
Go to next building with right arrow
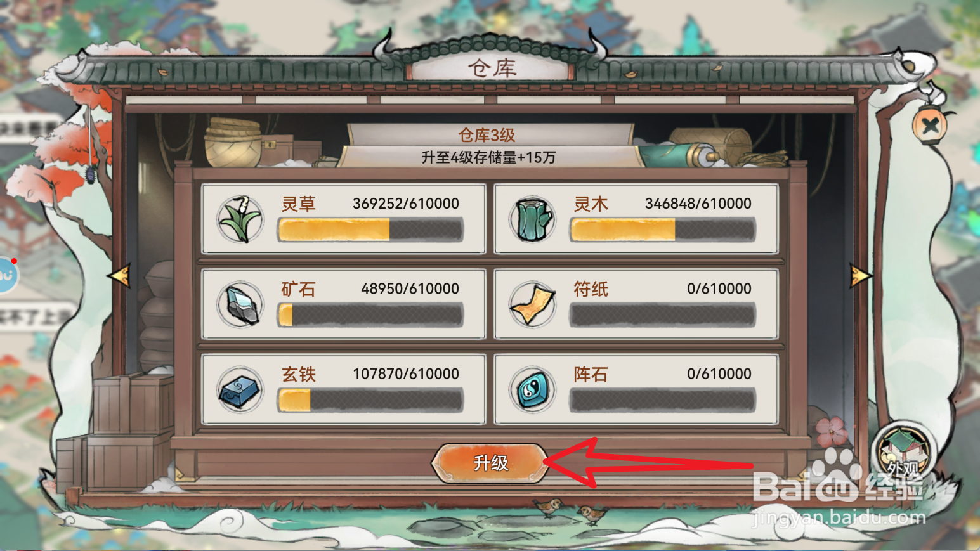[x=861, y=276]
